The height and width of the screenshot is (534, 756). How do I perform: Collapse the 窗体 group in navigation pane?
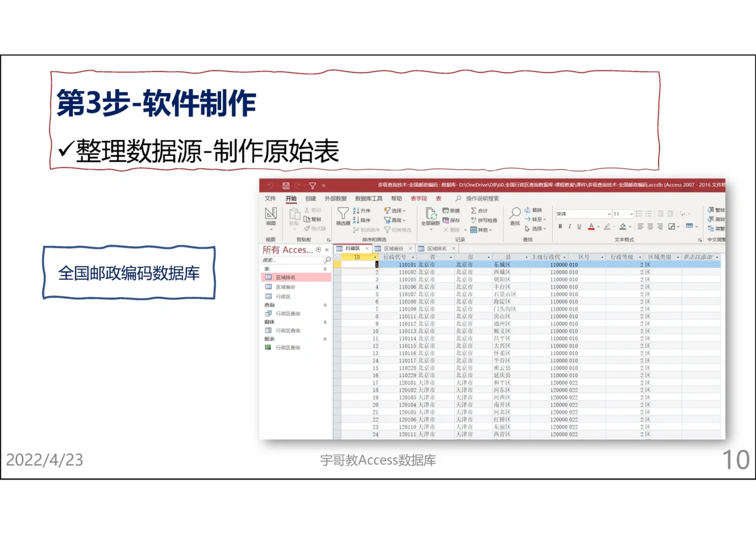pos(325,322)
